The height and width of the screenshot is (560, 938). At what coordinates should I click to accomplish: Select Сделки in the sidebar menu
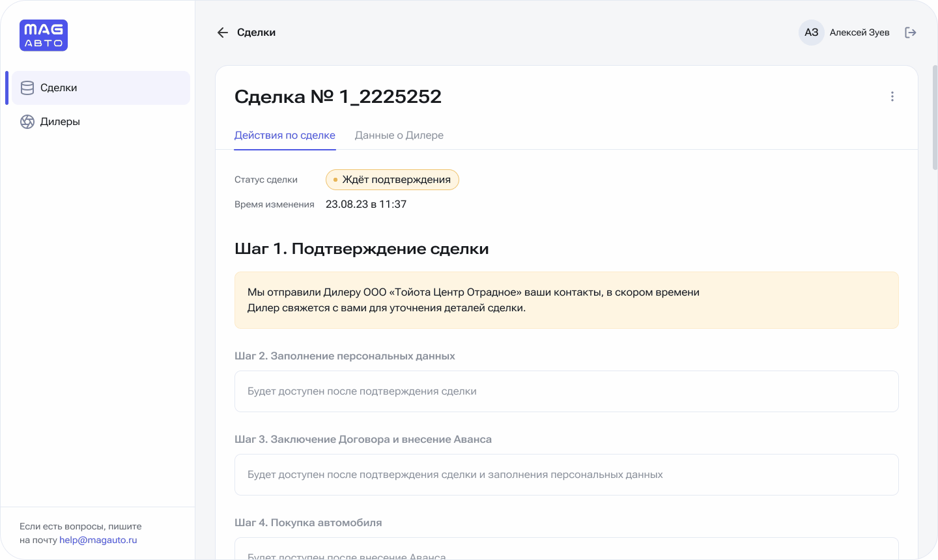59,88
